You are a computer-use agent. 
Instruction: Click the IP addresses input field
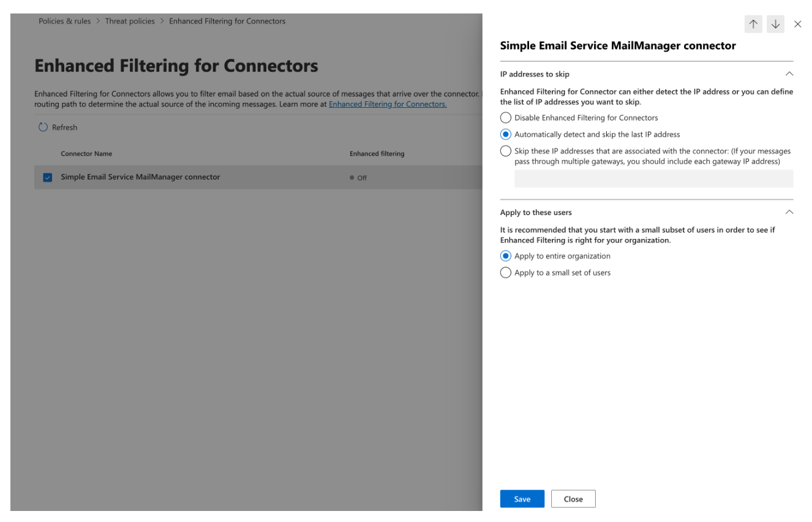tap(653, 178)
